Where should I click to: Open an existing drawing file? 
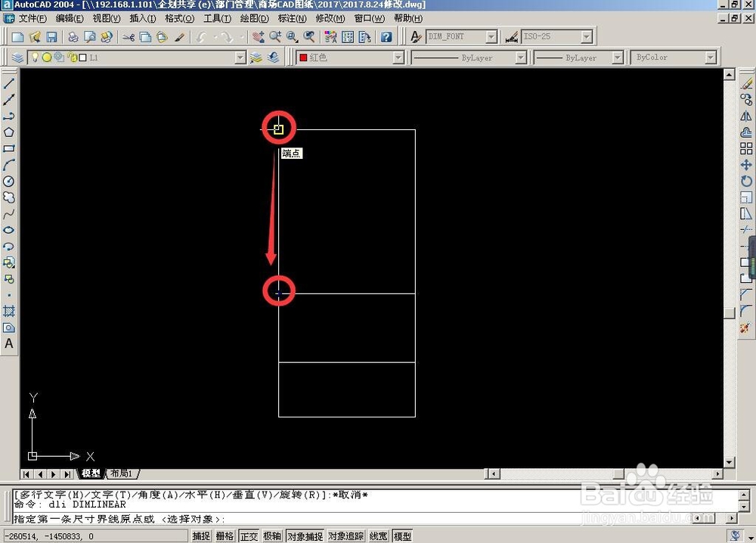(x=35, y=37)
